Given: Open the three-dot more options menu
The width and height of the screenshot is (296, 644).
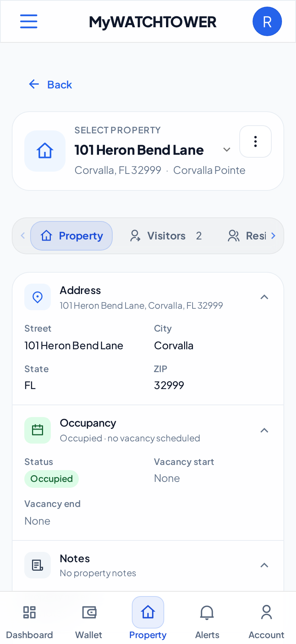Looking at the screenshot, I should click(x=256, y=141).
